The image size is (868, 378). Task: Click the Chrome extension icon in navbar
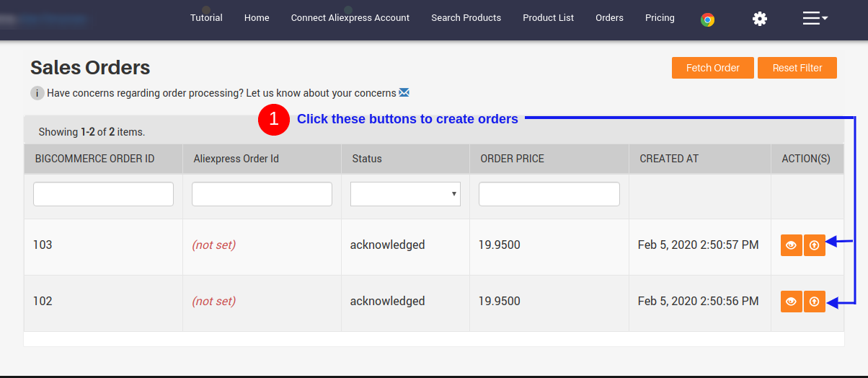[707, 19]
